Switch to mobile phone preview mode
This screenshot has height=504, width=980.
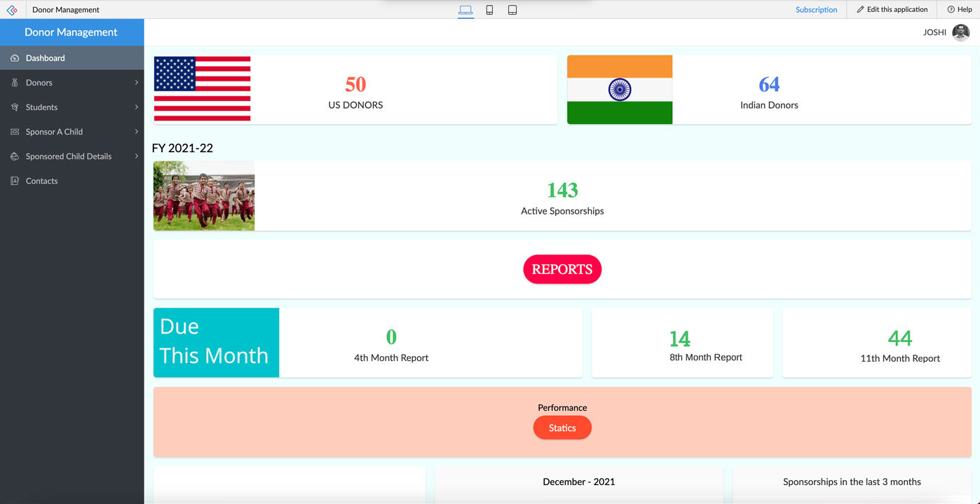point(489,9)
